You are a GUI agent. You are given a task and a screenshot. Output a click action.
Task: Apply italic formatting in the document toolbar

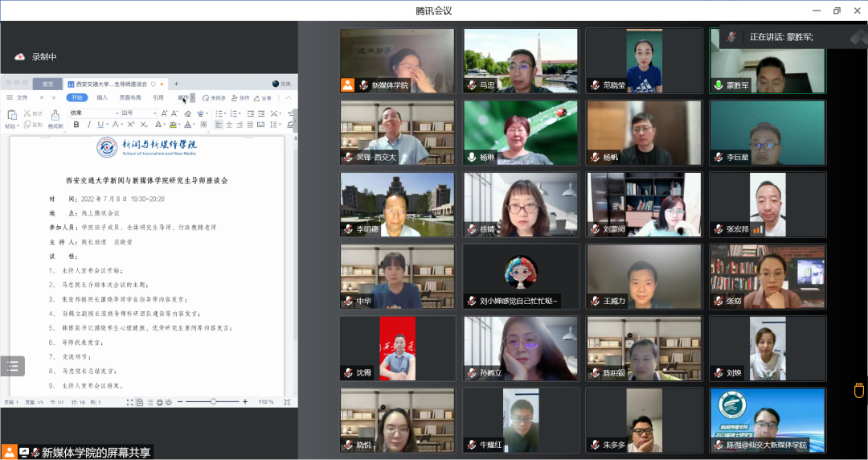(x=88, y=125)
